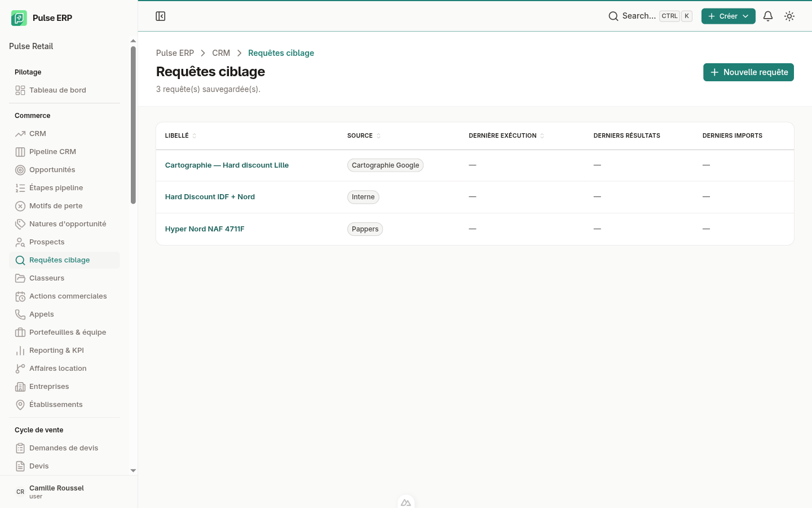The width and height of the screenshot is (812, 508).
Task: Navigate to Prospects page
Action: point(64,242)
